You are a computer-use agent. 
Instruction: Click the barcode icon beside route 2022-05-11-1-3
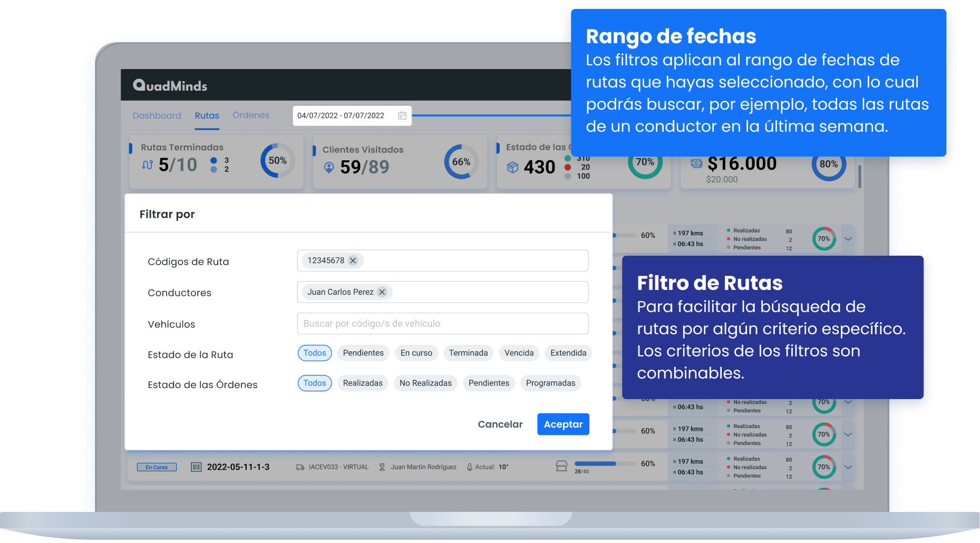click(x=196, y=467)
